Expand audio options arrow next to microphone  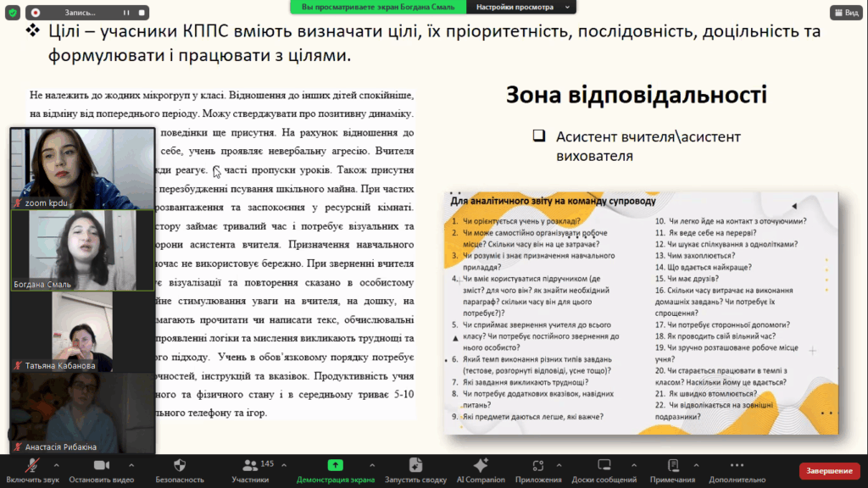(x=57, y=464)
